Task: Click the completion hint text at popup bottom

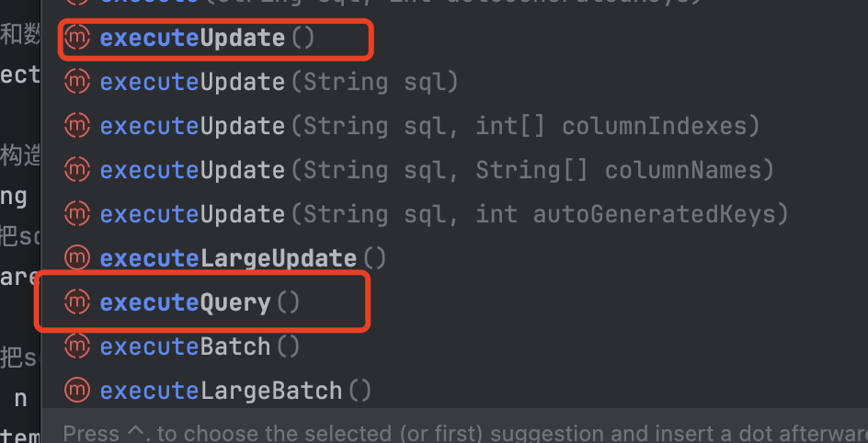Action: point(465,433)
